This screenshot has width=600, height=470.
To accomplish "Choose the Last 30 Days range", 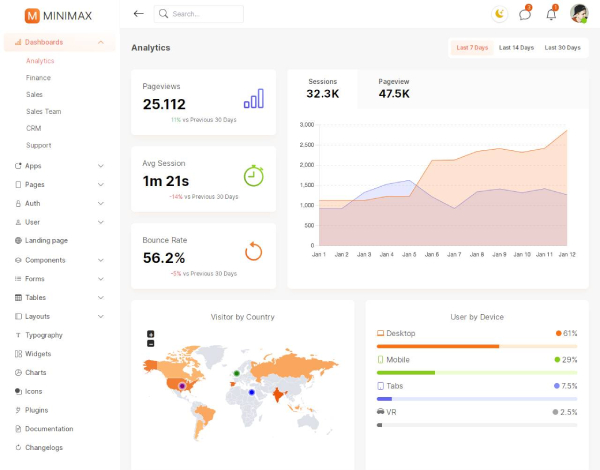I will click(562, 48).
